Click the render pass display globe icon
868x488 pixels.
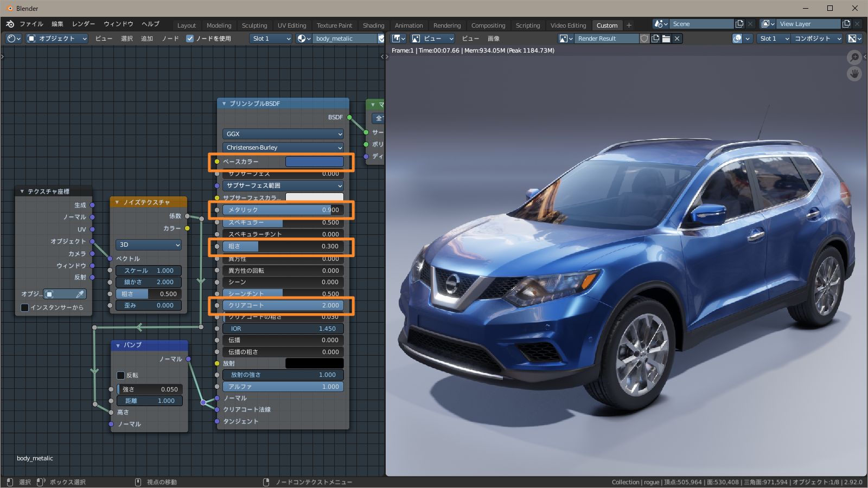(x=737, y=38)
